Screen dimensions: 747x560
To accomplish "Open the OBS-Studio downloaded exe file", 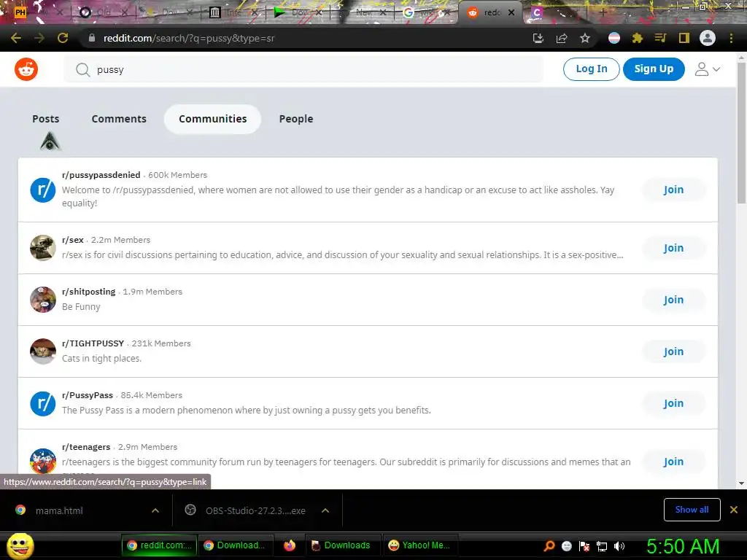I will [255, 510].
